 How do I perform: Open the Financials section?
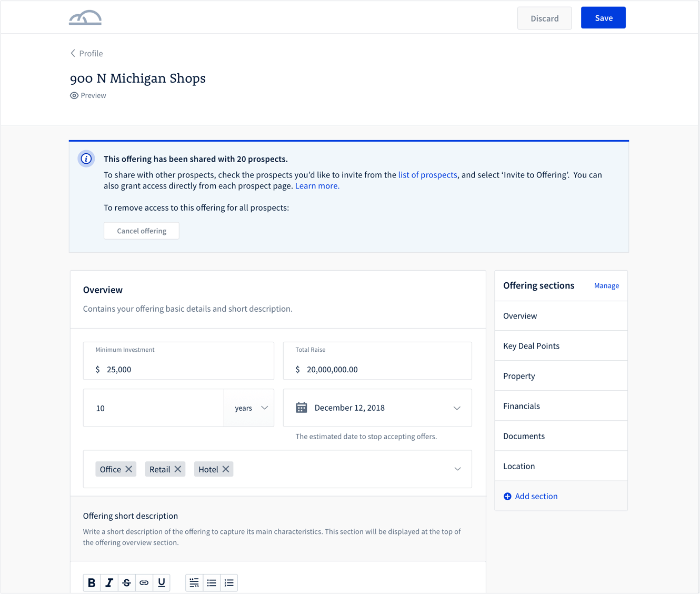click(521, 406)
